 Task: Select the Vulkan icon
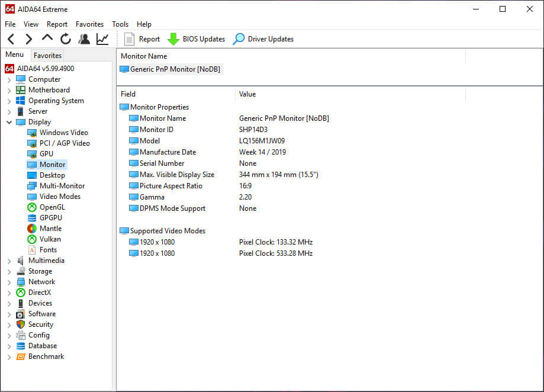click(32, 239)
